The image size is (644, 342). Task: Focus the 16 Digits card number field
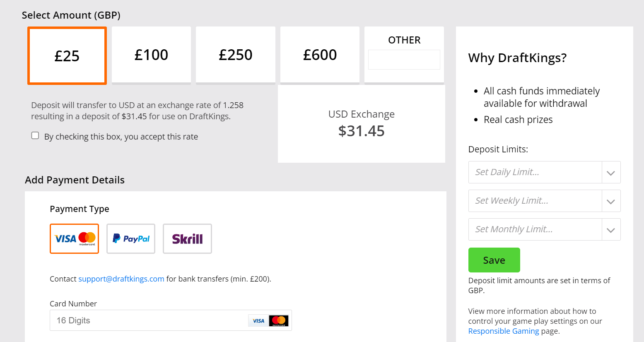point(171,320)
